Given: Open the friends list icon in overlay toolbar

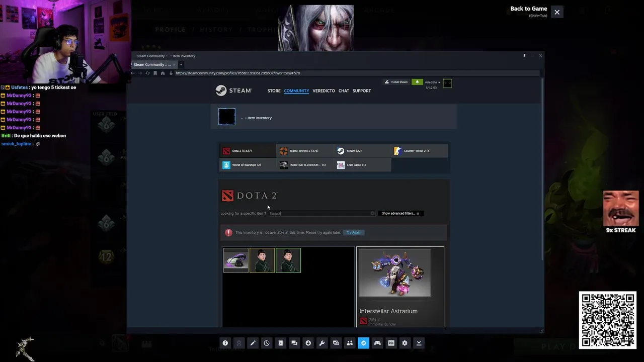Looking at the screenshot, I should (350, 343).
